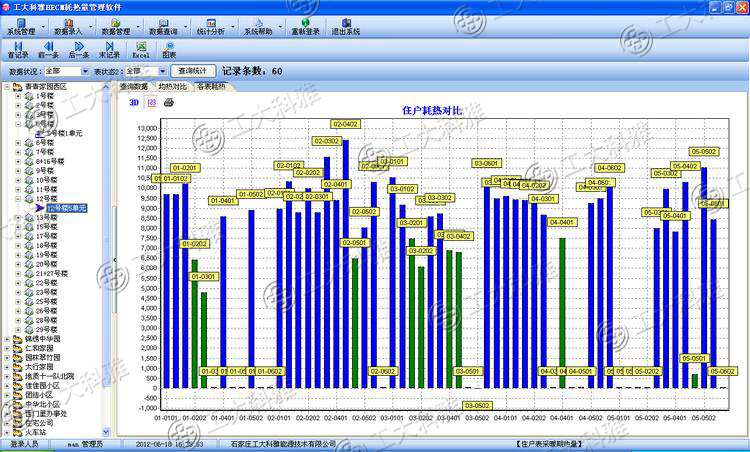Collapse the 香香家园西区 tree node
This screenshot has height=452, width=750.
pos(7,87)
